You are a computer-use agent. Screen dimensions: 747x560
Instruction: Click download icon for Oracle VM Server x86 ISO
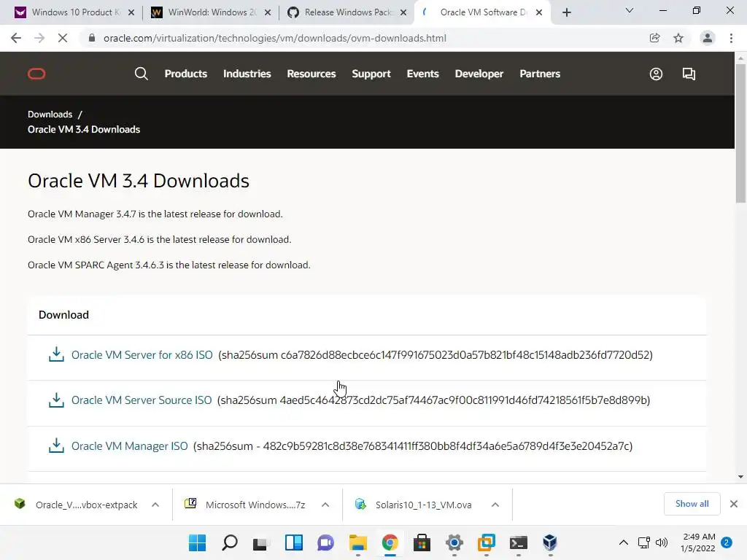pos(56,354)
